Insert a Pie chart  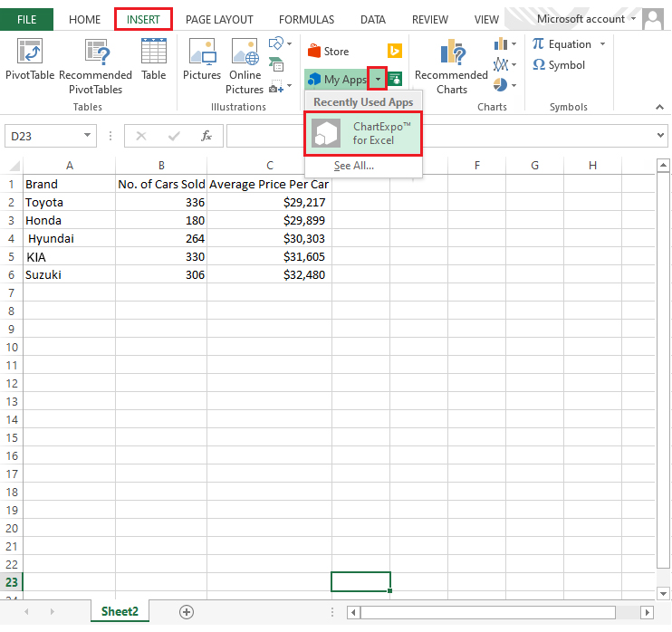(x=500, y=85)
